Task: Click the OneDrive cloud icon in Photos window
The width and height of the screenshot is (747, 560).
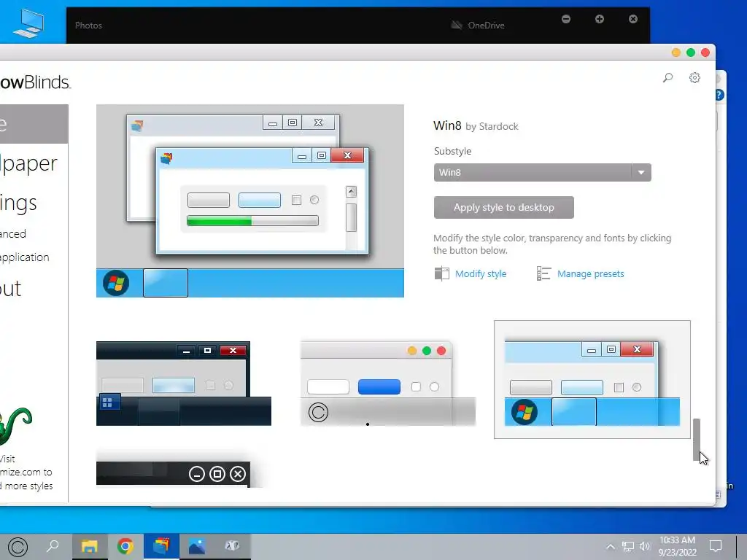Action: coord(457,25)
